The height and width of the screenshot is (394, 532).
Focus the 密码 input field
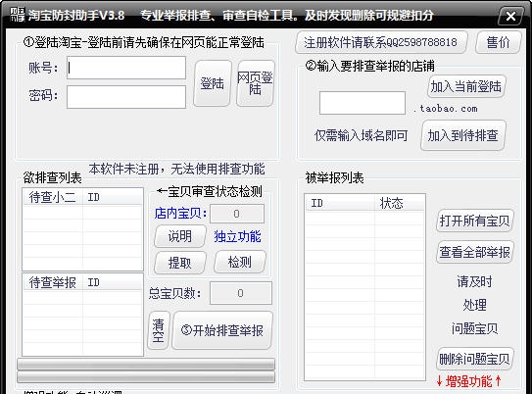pyautogui.click(x=126, y=97)
